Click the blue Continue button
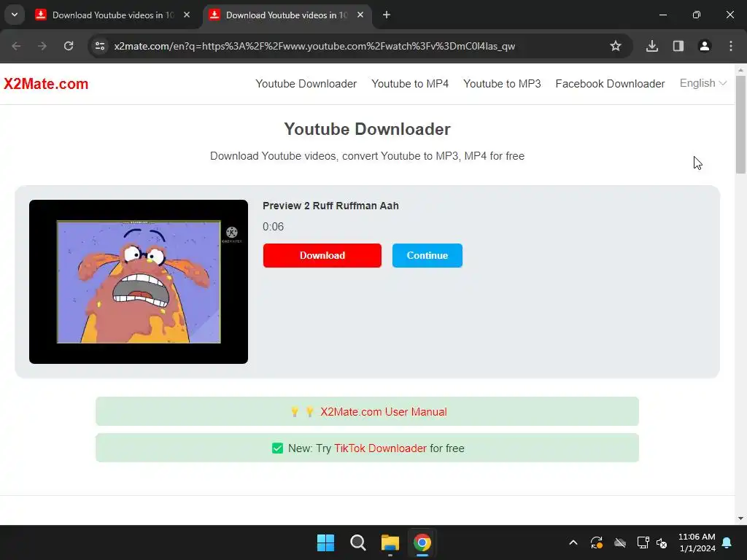 click(x=427, y=255)
